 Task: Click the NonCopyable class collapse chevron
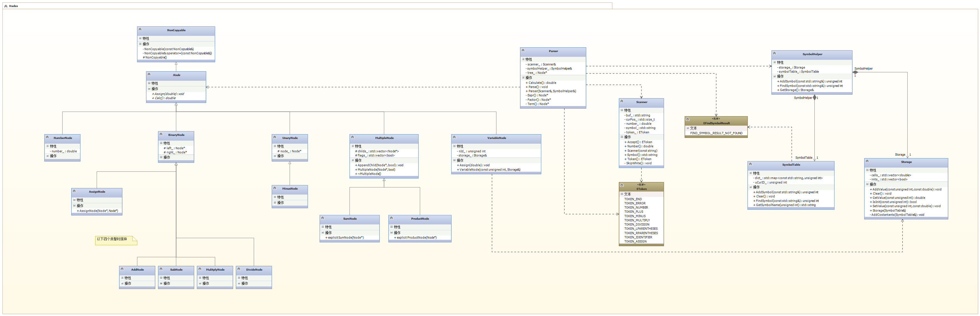click(x=141, y=29)
